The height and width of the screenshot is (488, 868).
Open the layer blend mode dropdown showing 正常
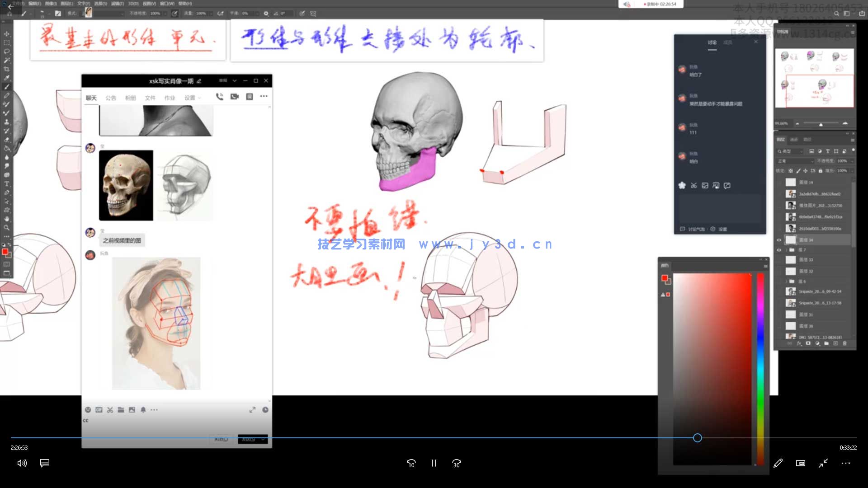(x=794, y=161)
